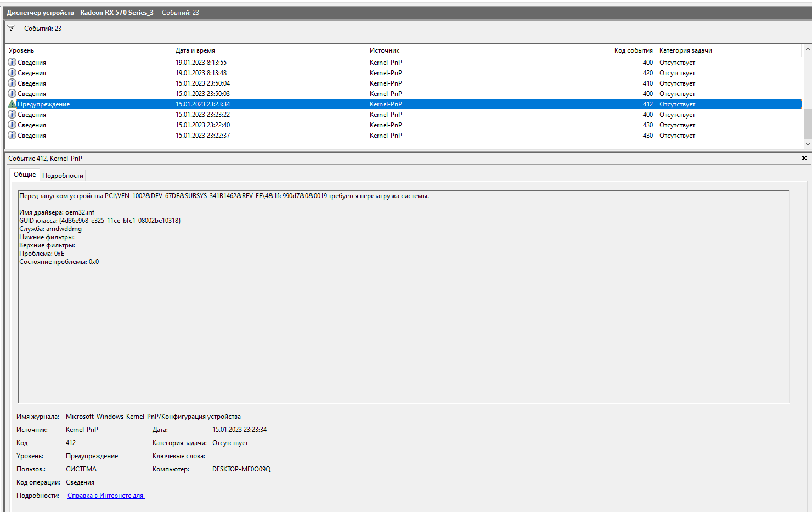Open the Подробности tab

click(x=63, y=176)
